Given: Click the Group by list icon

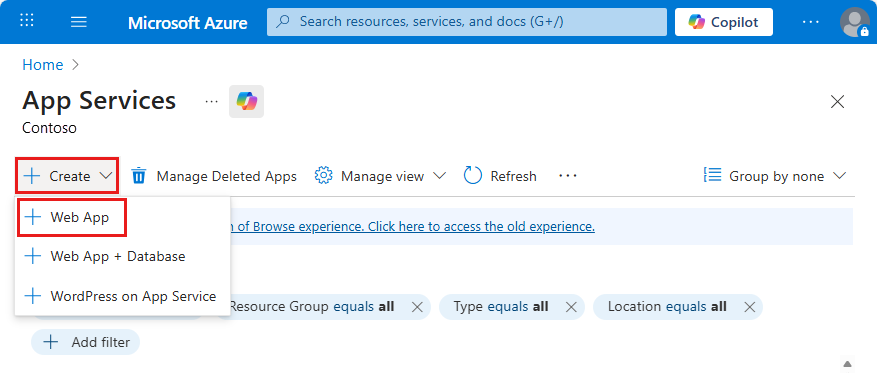Looking at the screenshot, I should (x=712, y=176).
